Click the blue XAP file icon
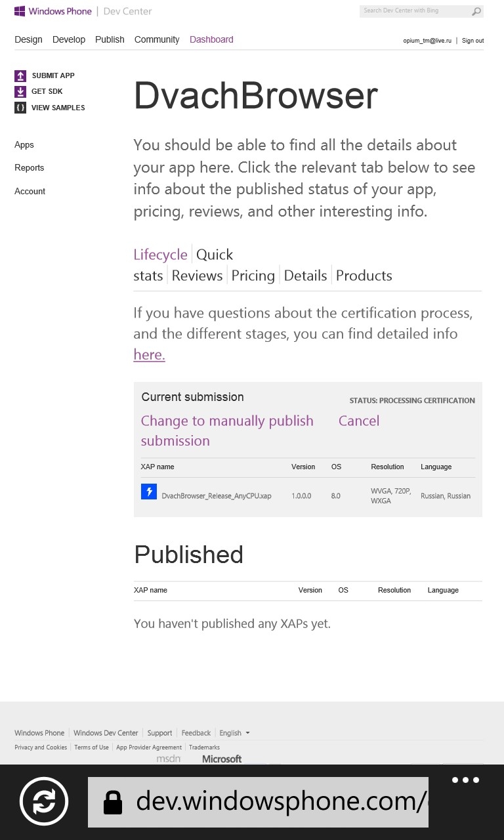This screenshot has height=840, width=504. (149, 492)
